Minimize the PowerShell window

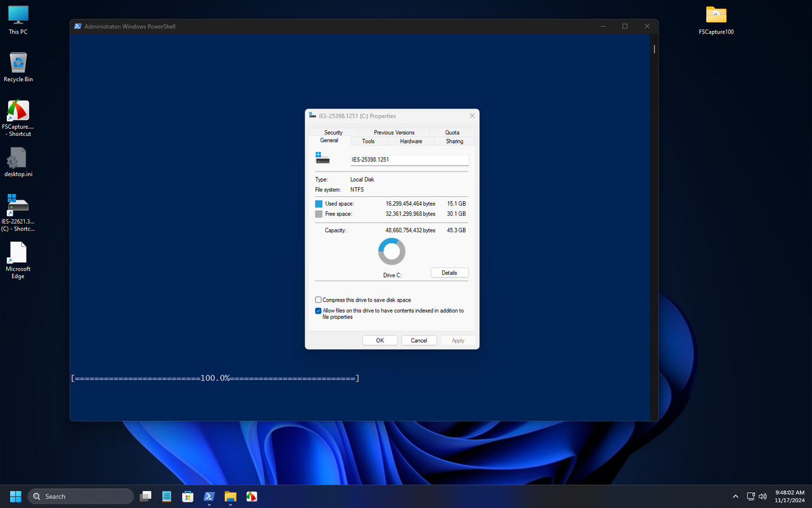coord(603,26)
